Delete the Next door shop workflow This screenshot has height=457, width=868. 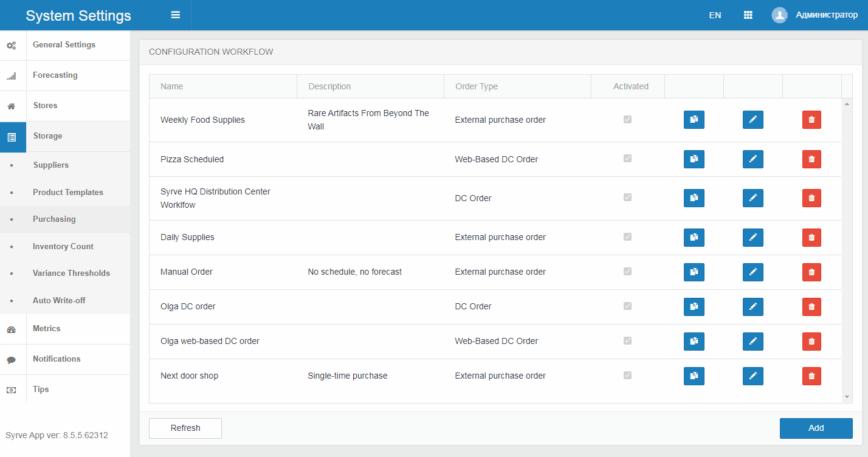click(811, 376)
